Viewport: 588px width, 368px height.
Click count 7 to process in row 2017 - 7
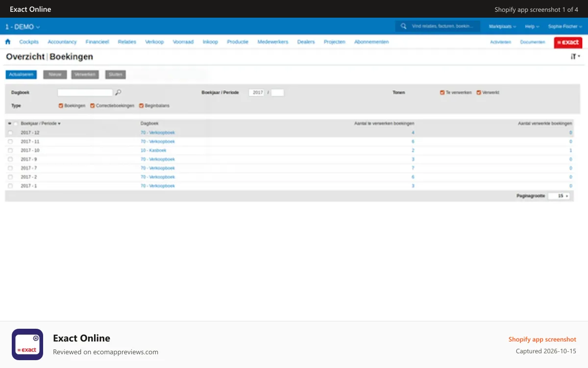(x=413, y=168)
